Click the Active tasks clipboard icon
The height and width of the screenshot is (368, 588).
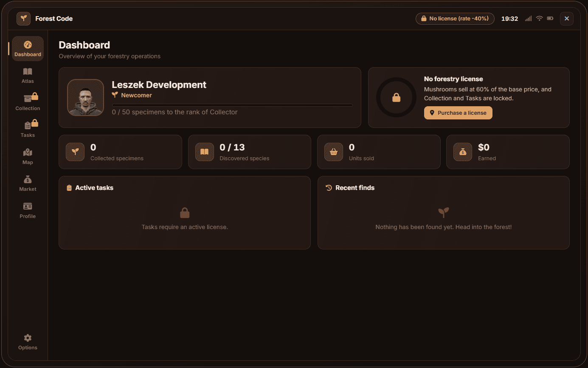point(69,188)
